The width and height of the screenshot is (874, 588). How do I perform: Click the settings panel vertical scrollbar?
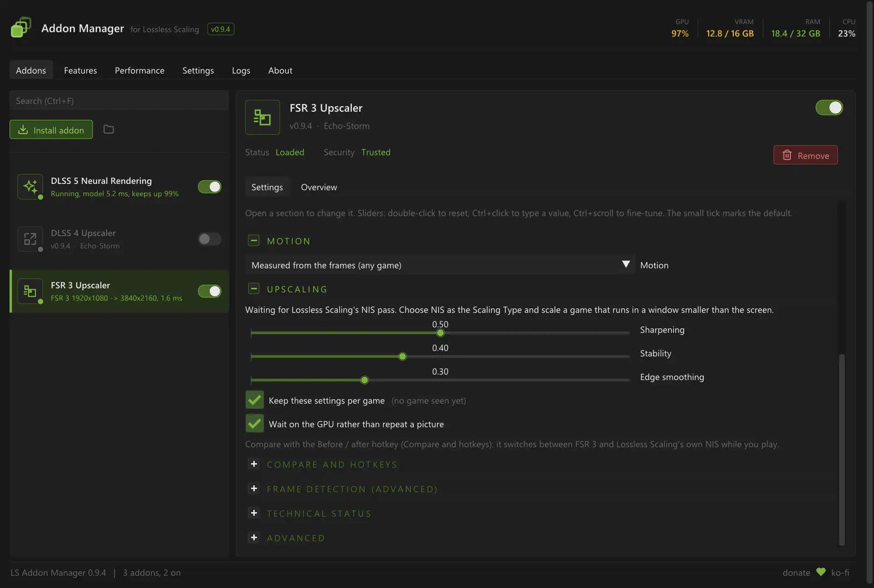842,450
